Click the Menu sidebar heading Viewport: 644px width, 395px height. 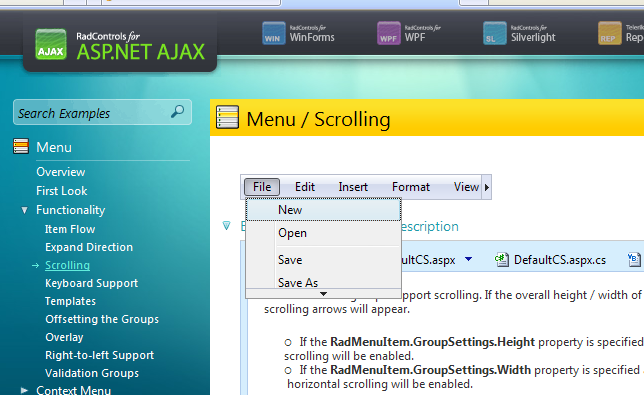coord(54,147)
